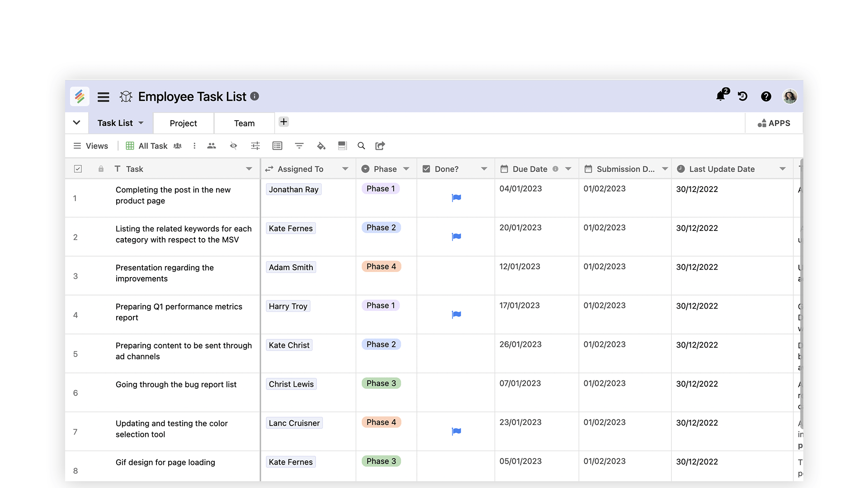Viewport: 868px width, 488px height.
Task: Open the filter rows tool
Action: point(299,145)
